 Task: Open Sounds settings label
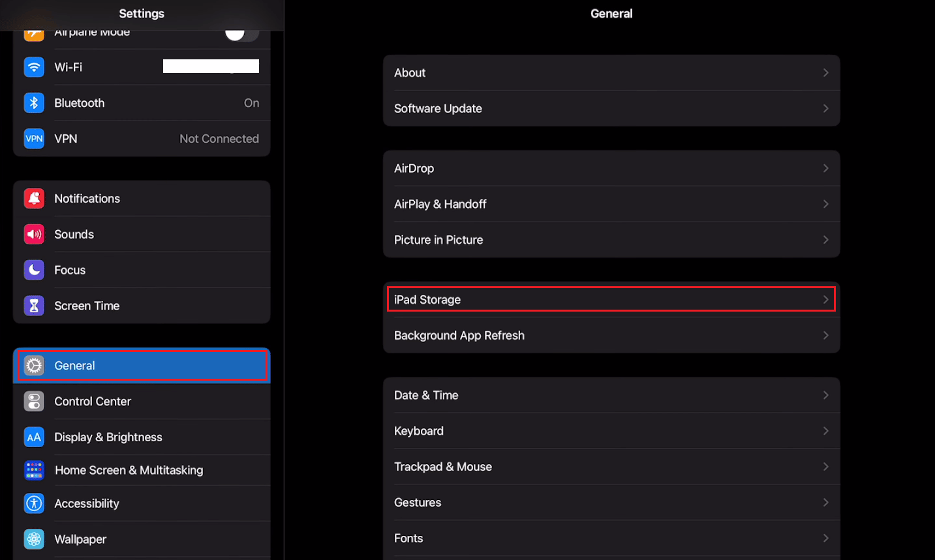(x=74, y=234)
